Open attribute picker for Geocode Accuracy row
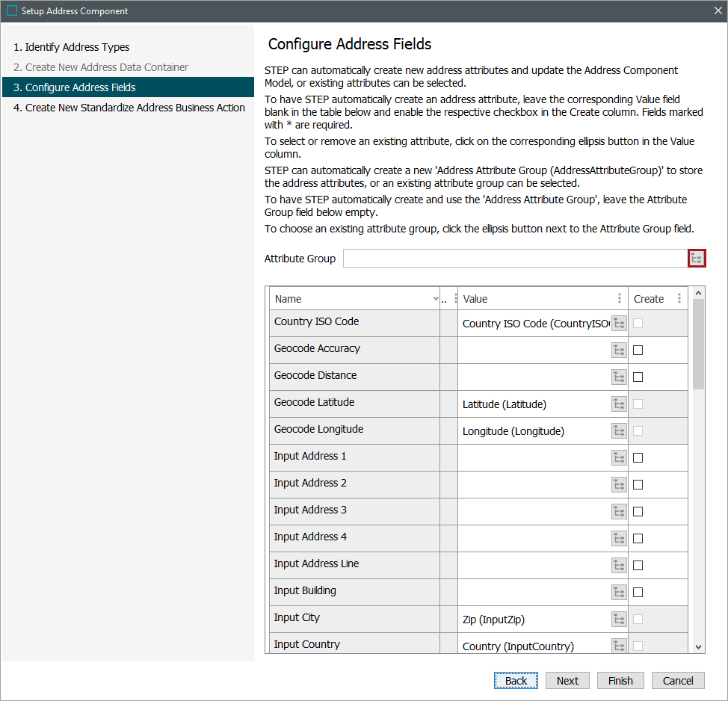The width and height of the screenshot is (728, 701). coord(619,350)
